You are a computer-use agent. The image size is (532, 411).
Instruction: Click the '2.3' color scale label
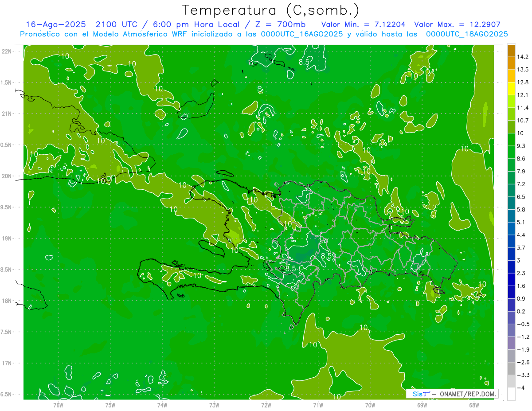[522, 273]
